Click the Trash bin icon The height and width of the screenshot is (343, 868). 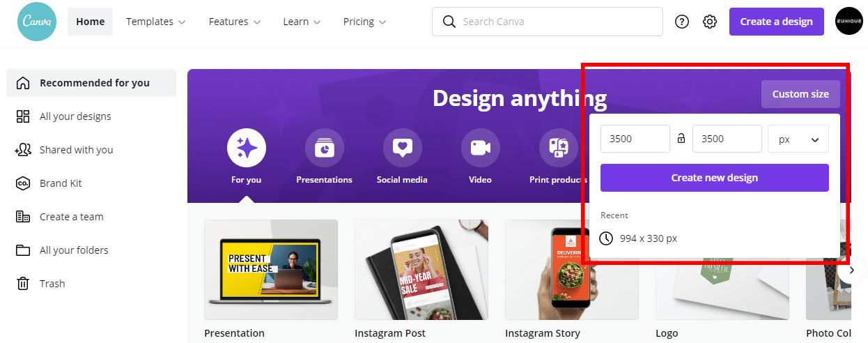click(x=23, y=284)
